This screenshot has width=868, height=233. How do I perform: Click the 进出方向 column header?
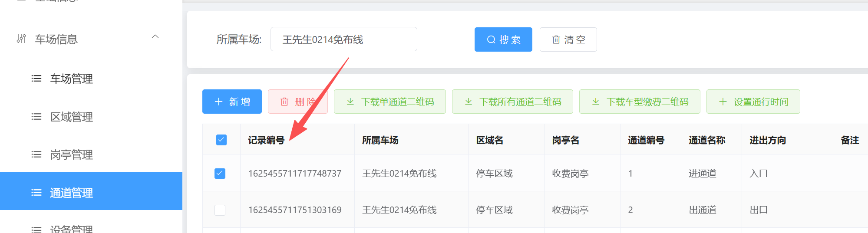point(768,140)
